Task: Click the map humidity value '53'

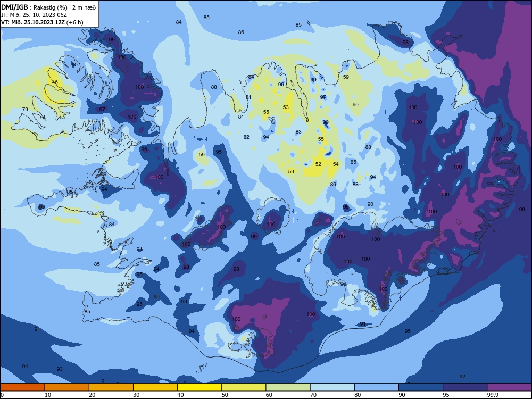Action: click(x=286, y=107)
